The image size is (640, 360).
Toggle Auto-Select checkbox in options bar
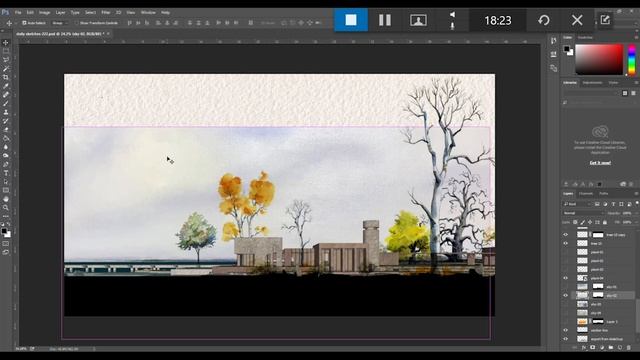click(x=24, y=23)
